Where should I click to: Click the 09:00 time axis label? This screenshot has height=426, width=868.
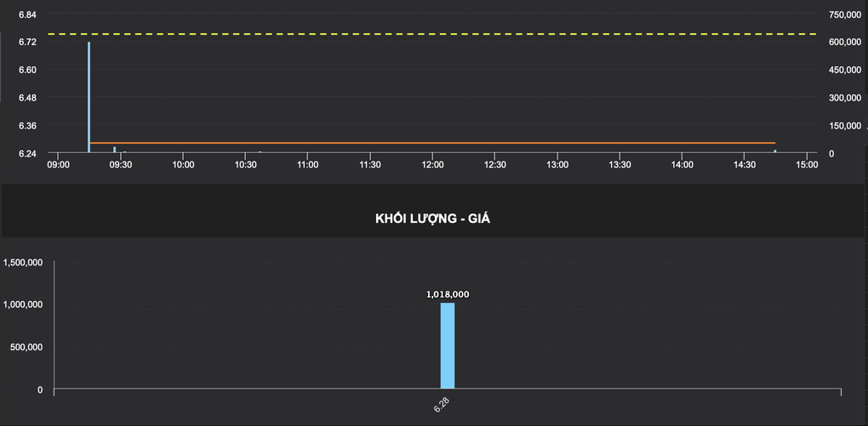click(x=58, y=165)
